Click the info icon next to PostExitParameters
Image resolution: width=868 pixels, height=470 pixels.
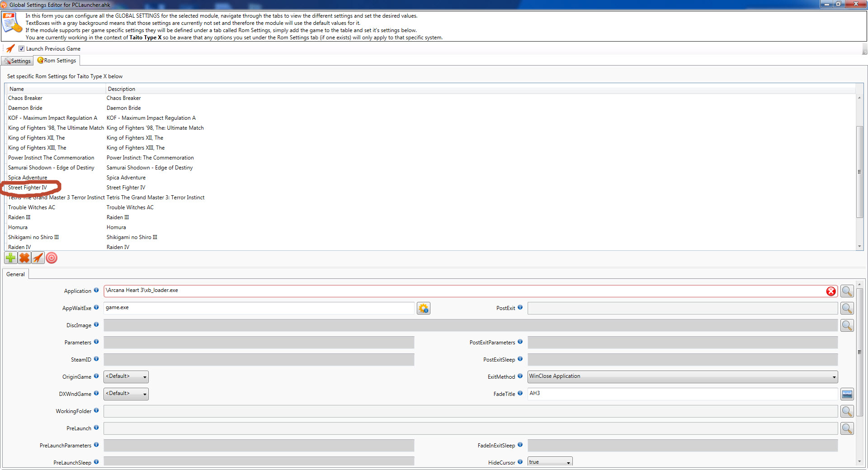click(x=520, y=342)
